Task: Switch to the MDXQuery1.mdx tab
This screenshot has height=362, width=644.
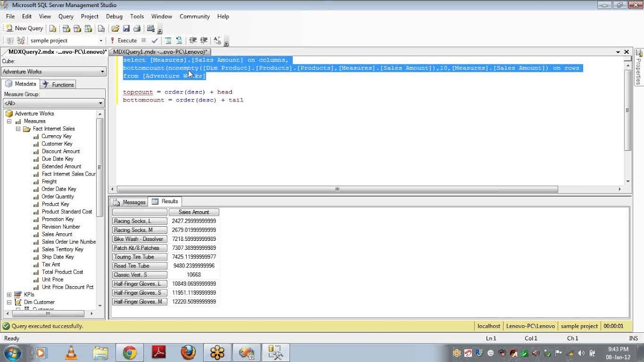Action: [160, 52]
